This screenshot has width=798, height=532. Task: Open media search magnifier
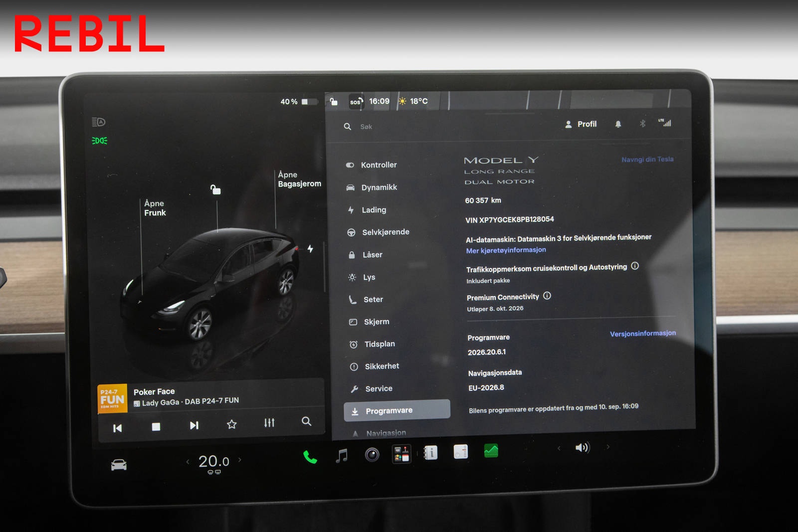click(307, 421)
